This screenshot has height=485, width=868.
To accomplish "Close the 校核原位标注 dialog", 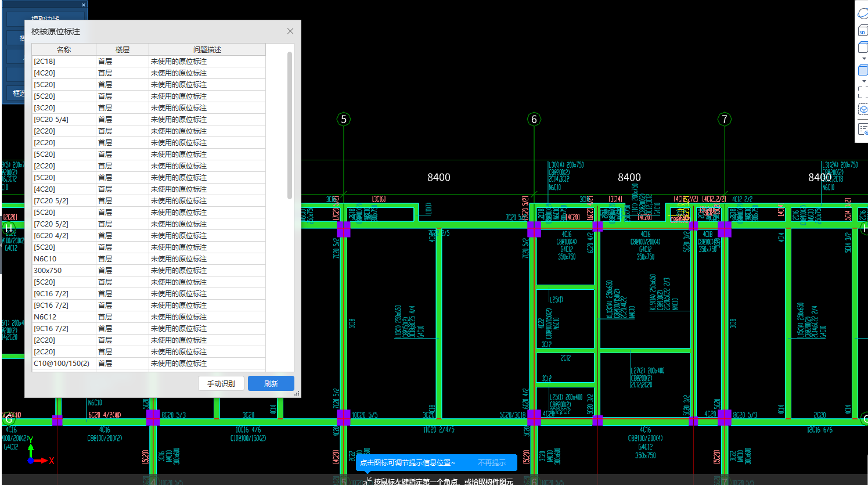I will pos(290,31).
